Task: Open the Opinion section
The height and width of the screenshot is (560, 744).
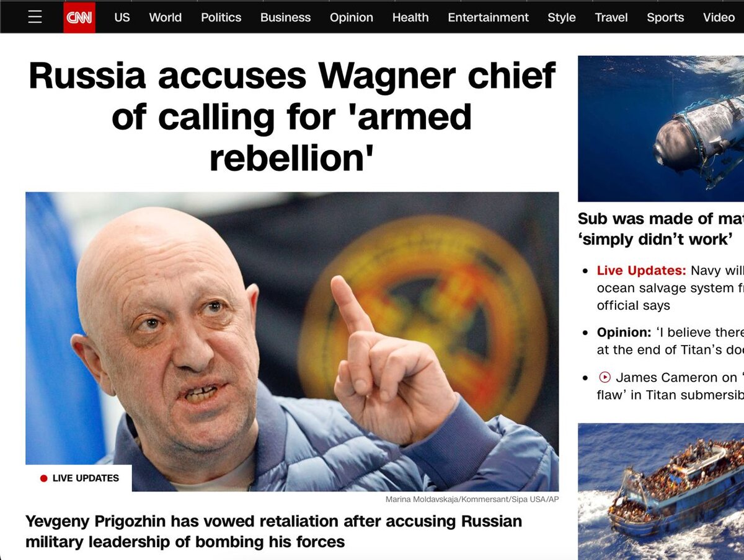Action: point(352,17)
